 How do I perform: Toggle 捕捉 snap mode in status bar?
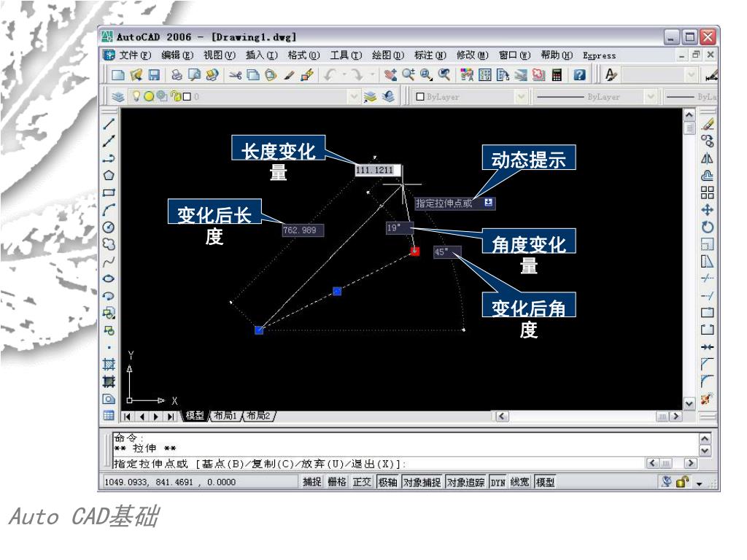(312, 483)
